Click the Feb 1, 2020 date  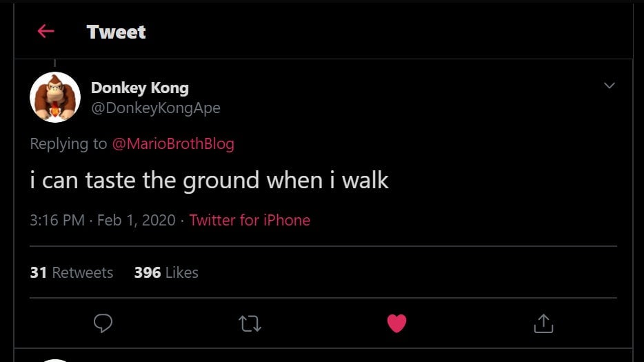click(136, 220)
